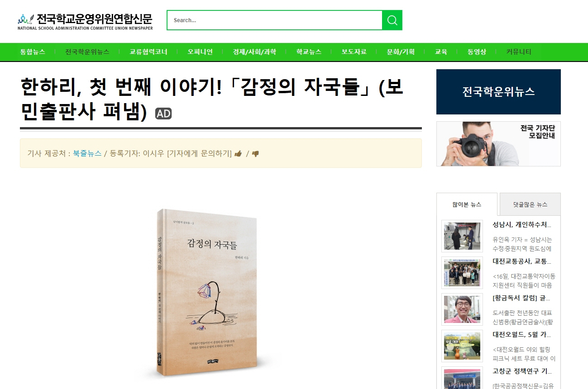Click the thumbs-down icon for the article
The width and height of the screenshot is (588, 389).
point(255,153)
